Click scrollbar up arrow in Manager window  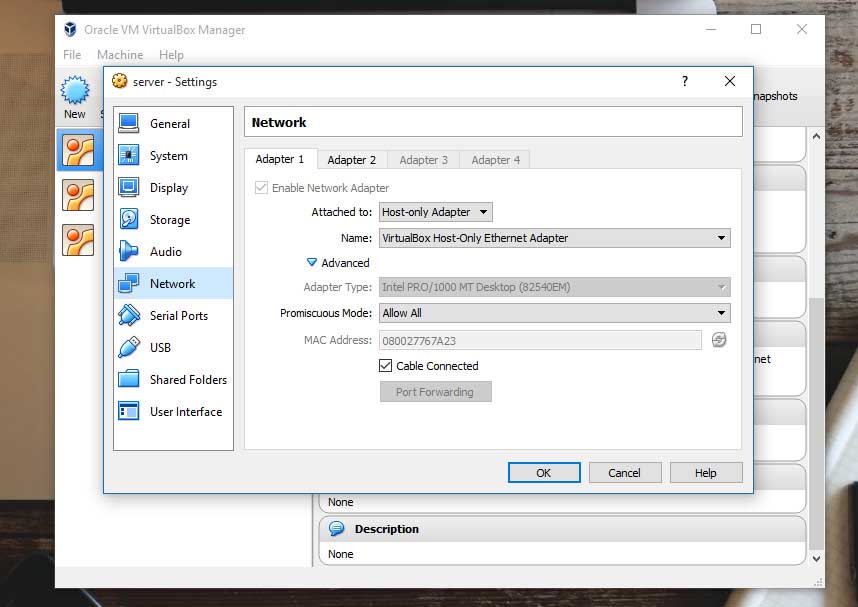click(816, 136)
